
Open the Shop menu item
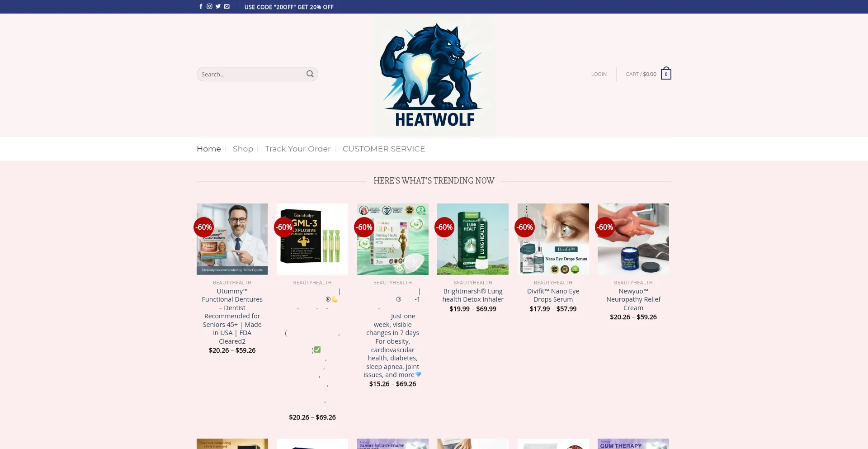pyautogui.click(x=243, y=149)
